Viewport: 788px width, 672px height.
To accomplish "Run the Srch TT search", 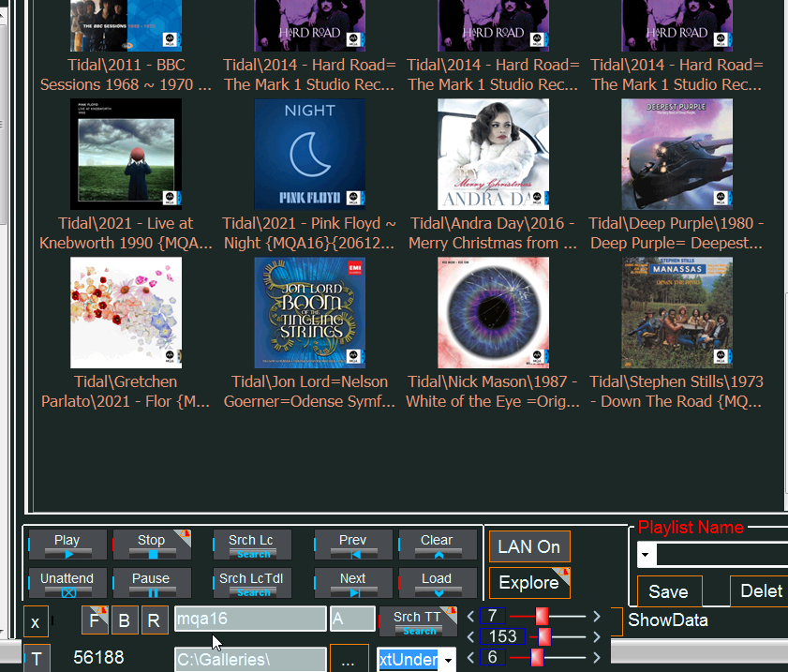I will pyautogui.click(x=418, y=621).
